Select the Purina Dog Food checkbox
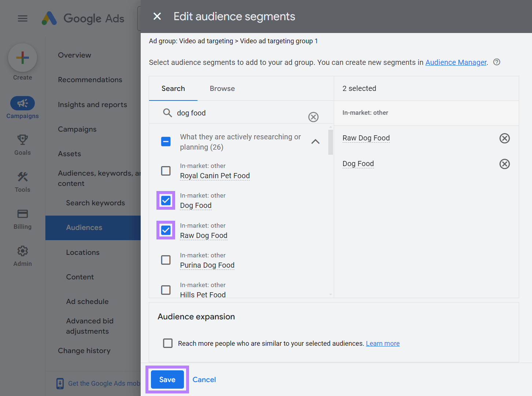This screenshot has height=396, width=532. click(x=166, y=260)
